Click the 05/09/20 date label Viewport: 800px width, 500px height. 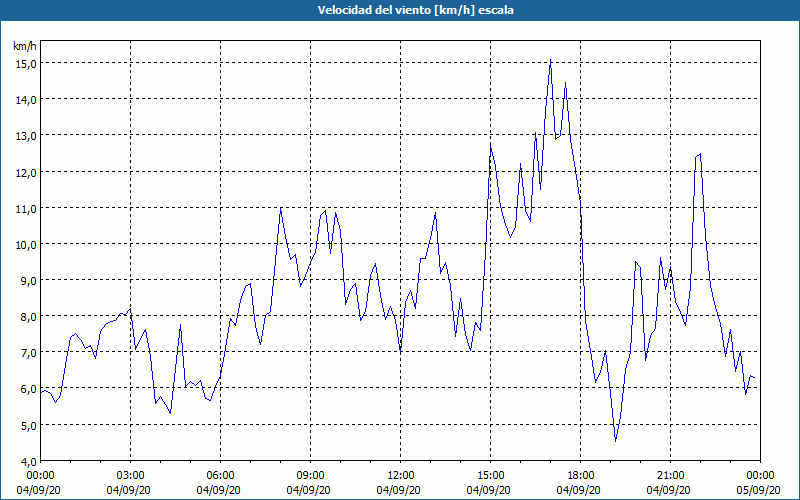[x=759, y=490]
